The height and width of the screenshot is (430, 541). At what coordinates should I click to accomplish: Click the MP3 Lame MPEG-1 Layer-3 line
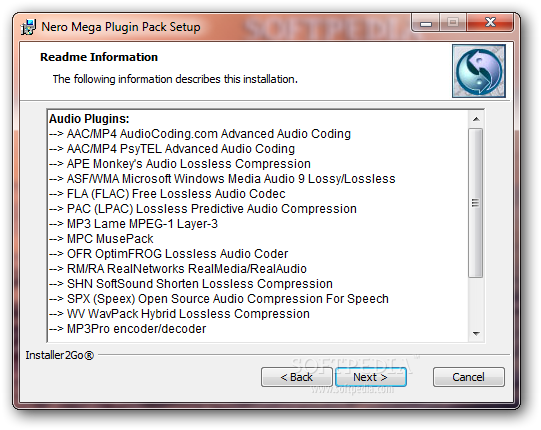click(134, 224)
